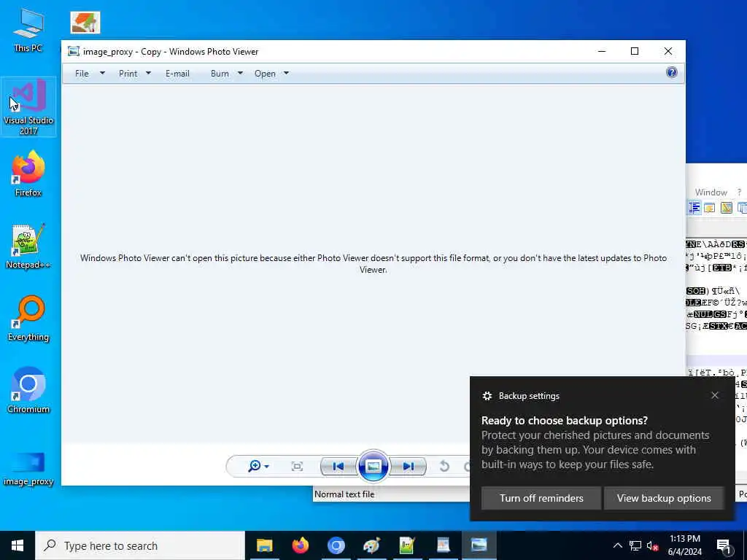Viewport: 747px width, 560px height.
Task: Open Firefox from the taskbar
Action: 300,545
